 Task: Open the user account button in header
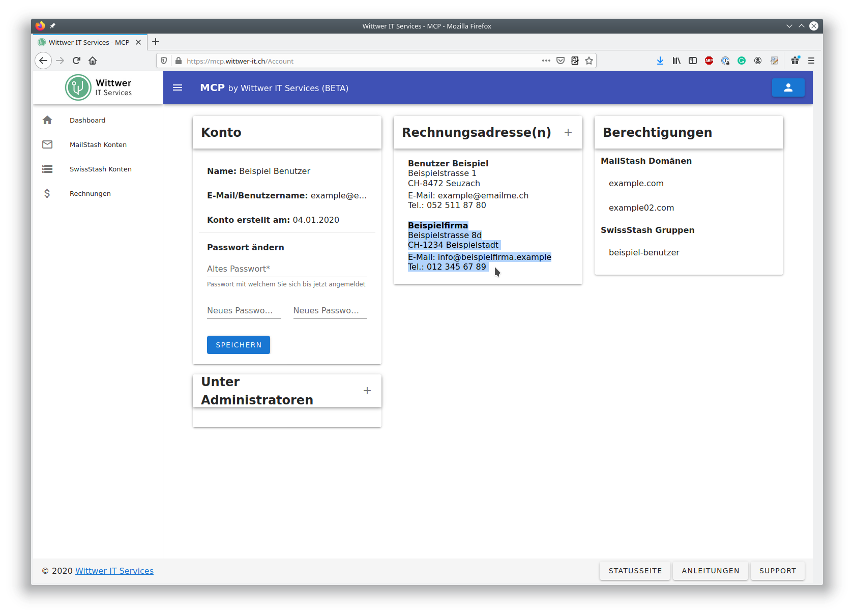click(x=788, y=87)
